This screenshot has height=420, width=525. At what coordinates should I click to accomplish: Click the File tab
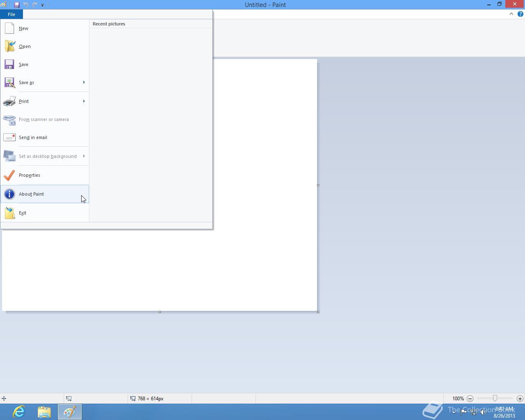[11, 14]
